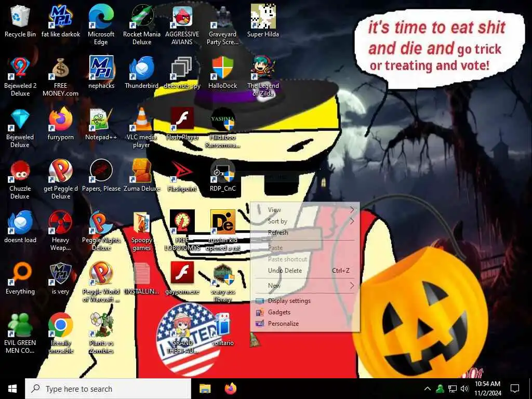This screenshot has height=399, width=532.
Task: Open File Explorer from the taskbar
Action: coord(205,389)
